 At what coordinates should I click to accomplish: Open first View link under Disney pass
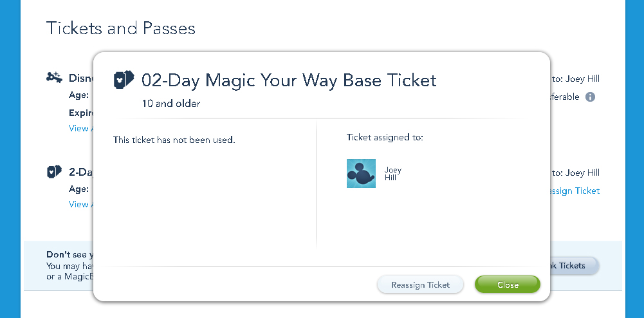[x=80, y=128]
